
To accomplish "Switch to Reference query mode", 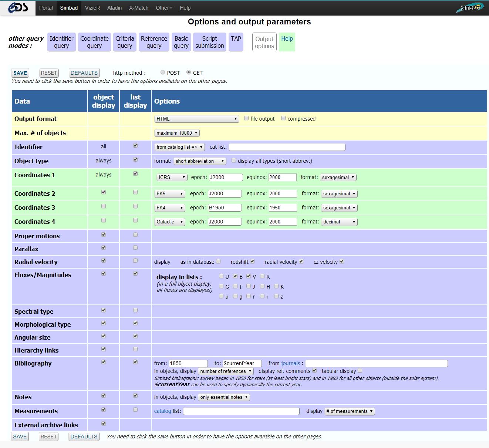I will (x=154, y=42).
